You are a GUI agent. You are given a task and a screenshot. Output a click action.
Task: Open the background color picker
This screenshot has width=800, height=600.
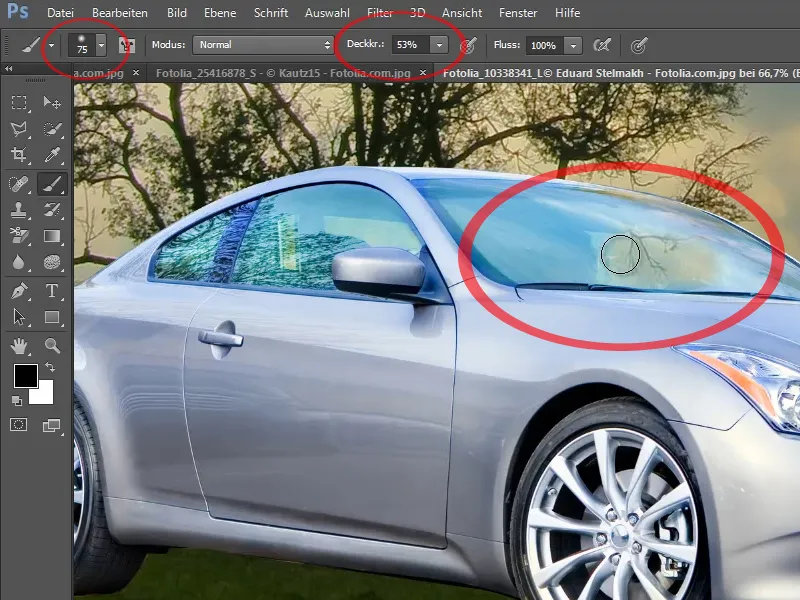tap(44, 395)
